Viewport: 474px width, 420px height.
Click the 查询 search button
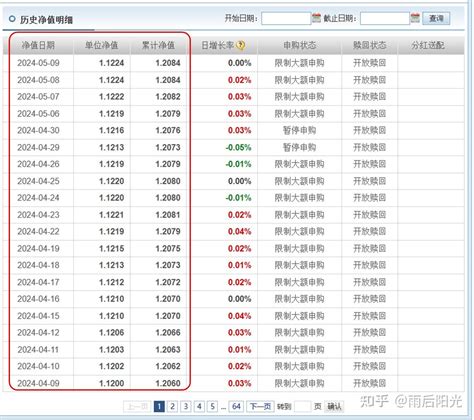(436, 18)
